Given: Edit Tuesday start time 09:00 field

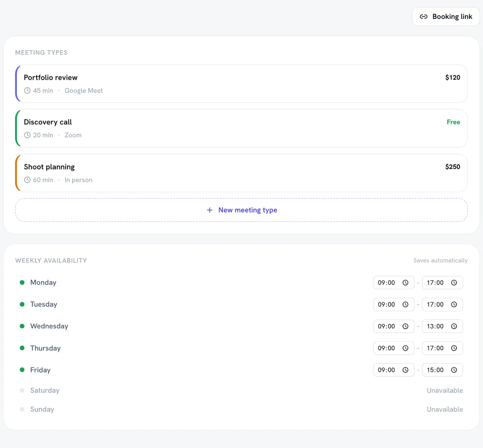Looking at the screenshot, I should click(x=394, y=304).
